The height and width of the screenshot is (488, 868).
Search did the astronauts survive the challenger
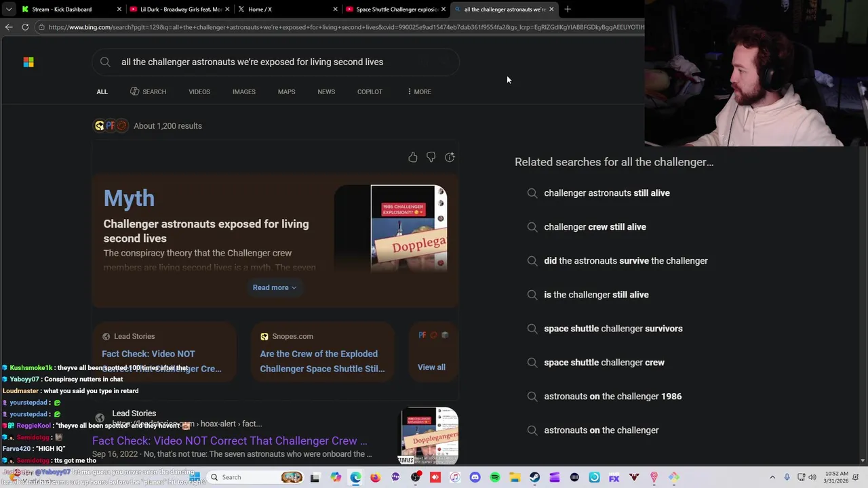click(626, 261)
